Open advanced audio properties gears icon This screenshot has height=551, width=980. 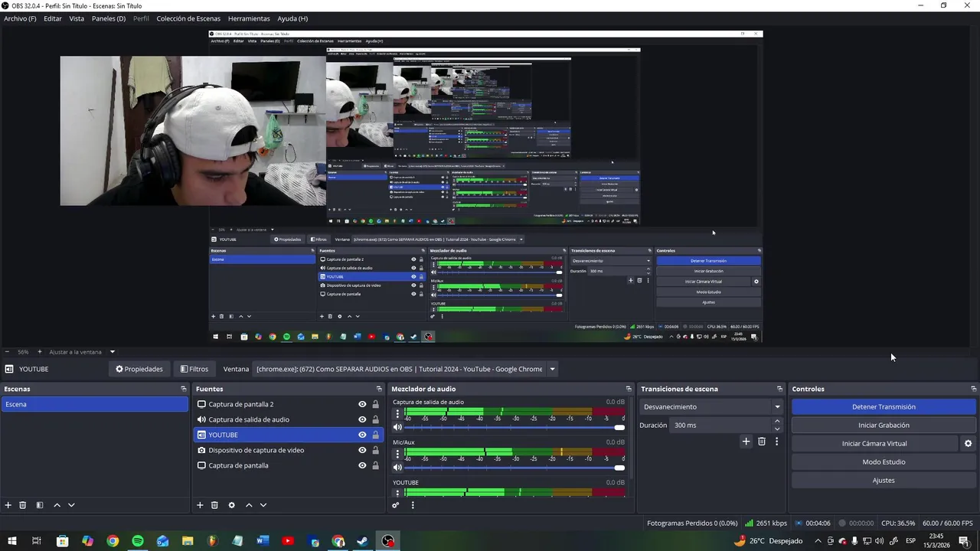click(396, 505)
